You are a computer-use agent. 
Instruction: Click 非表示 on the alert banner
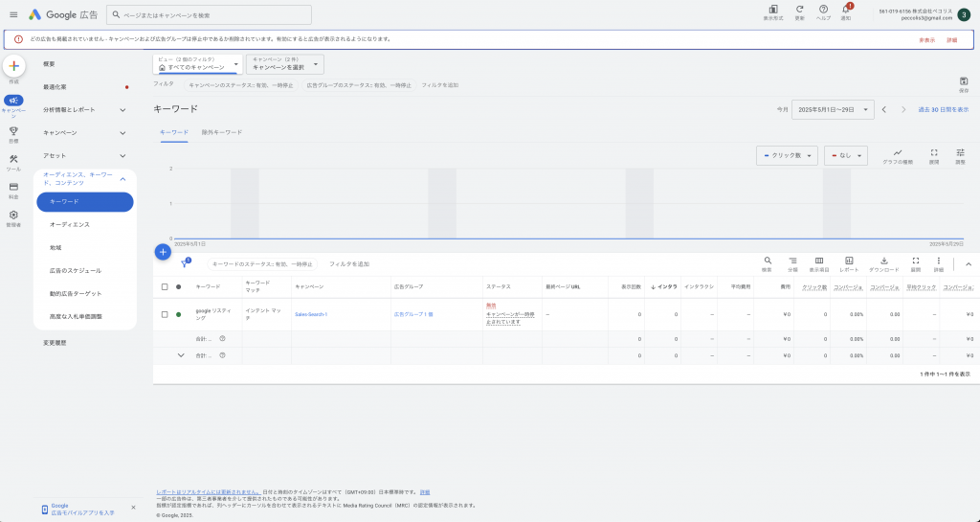click(926, 40)
